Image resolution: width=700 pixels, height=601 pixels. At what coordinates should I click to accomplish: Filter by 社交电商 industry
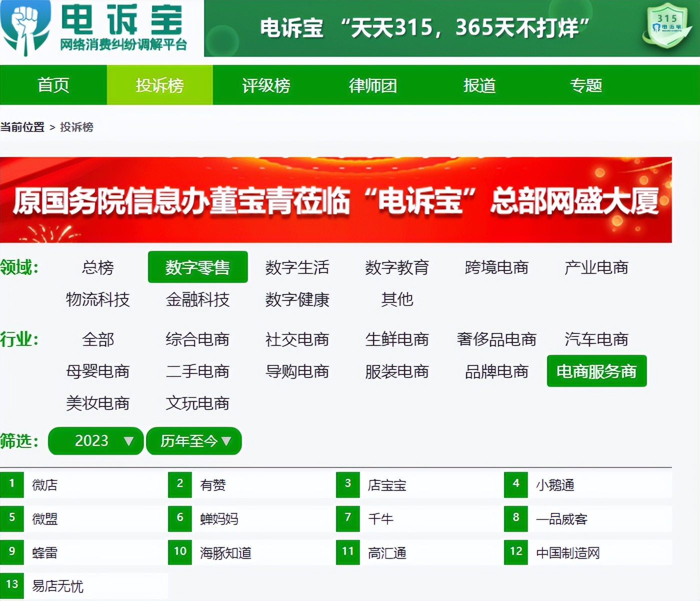[297, 339]
